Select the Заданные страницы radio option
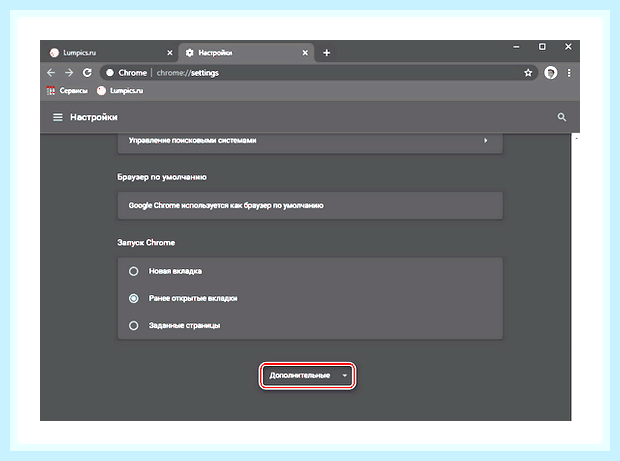Screen dimensions: 620x461 tap(134, 325)
